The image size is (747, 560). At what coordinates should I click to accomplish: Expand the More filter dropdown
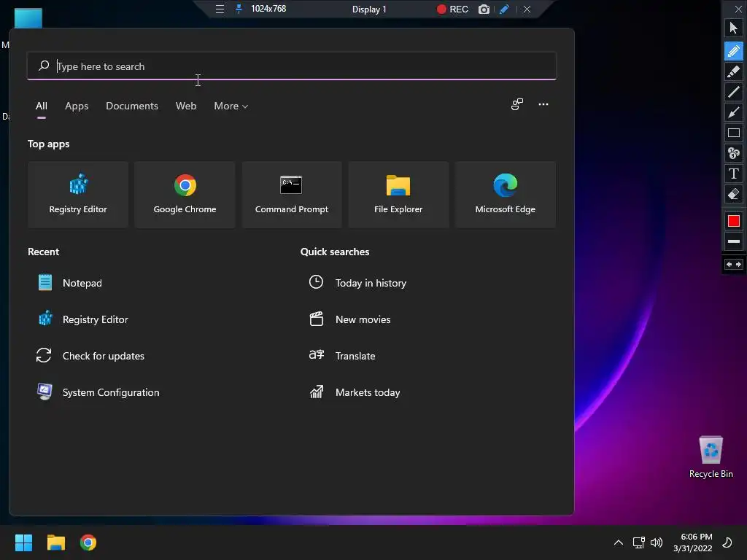[231, 106]
